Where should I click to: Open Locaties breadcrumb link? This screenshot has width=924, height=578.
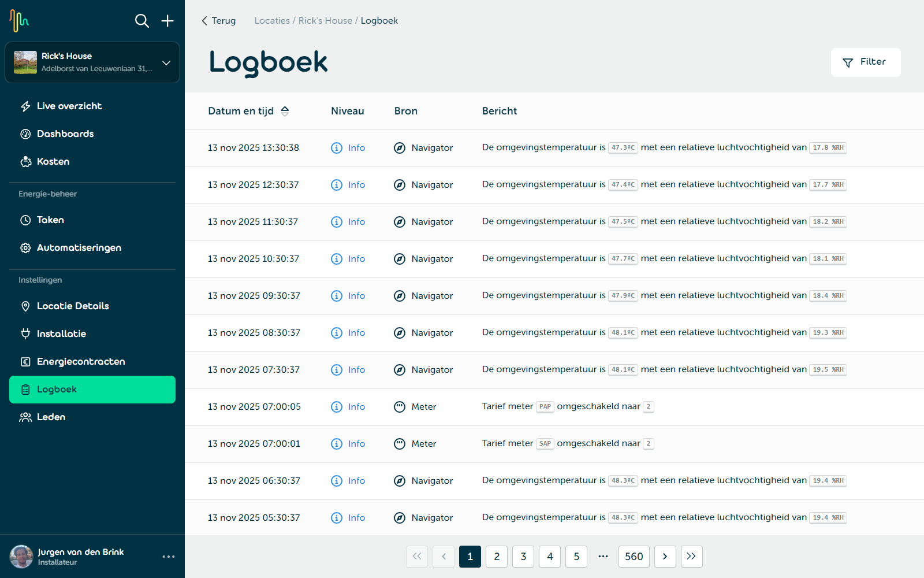[272, 21]
